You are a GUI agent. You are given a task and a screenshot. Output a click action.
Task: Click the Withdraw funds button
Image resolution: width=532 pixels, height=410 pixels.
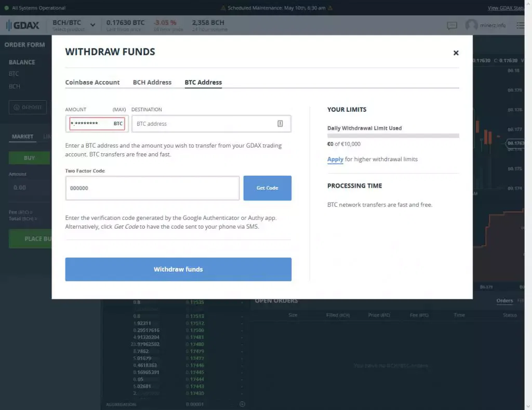tap(178, 269)
